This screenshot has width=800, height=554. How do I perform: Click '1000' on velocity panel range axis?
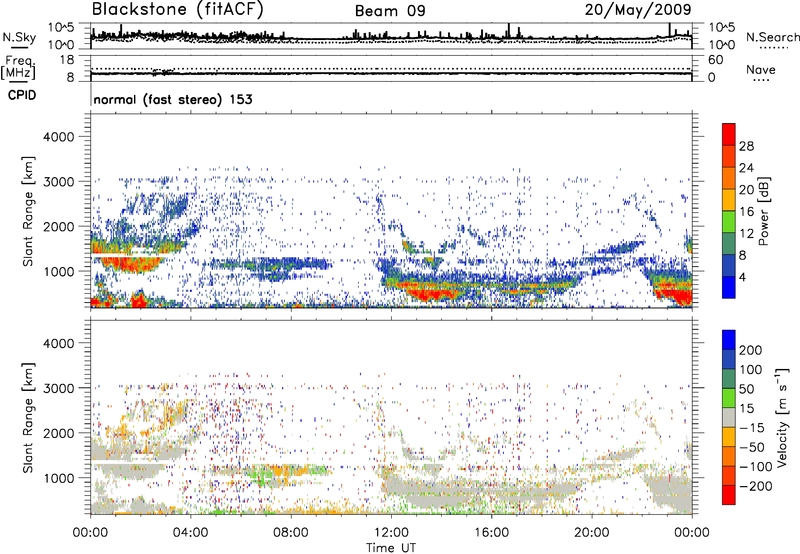tap(58, 478)
